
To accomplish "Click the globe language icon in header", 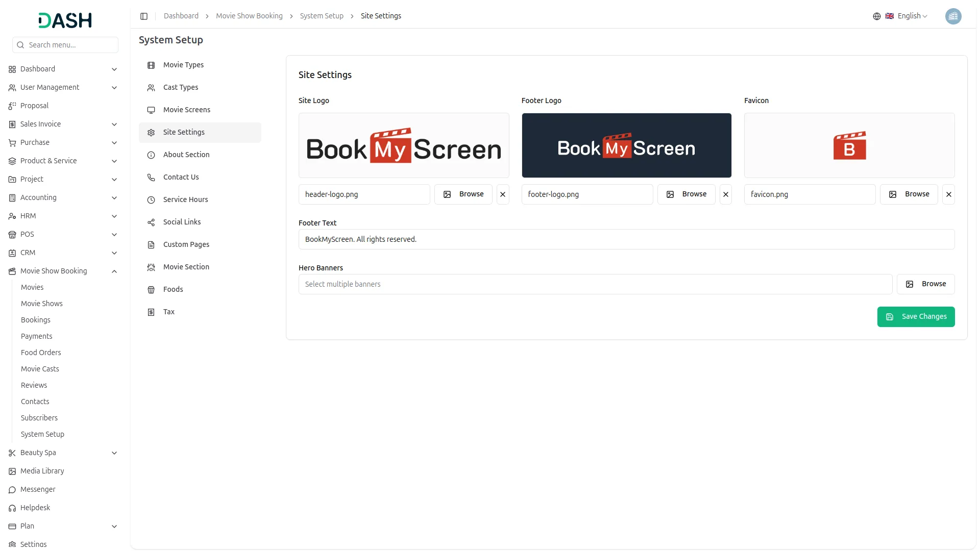I will 876,16.
